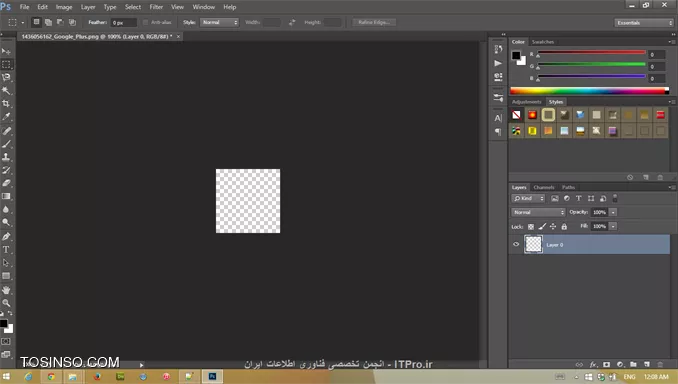This screenshot has width=678, height=384.
Task: Create a new layer in Layers panel
Action: pos(647,365)
